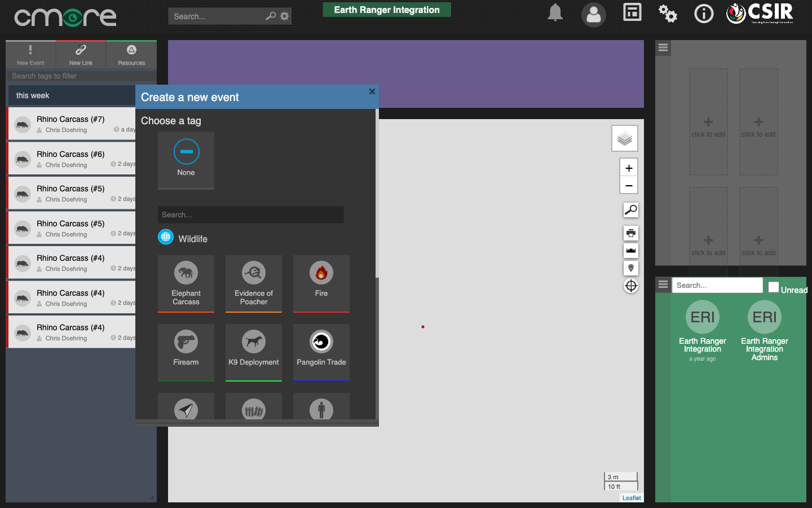
Task: Click the Earth Ranger Integration header label
Action: (387, 10)
